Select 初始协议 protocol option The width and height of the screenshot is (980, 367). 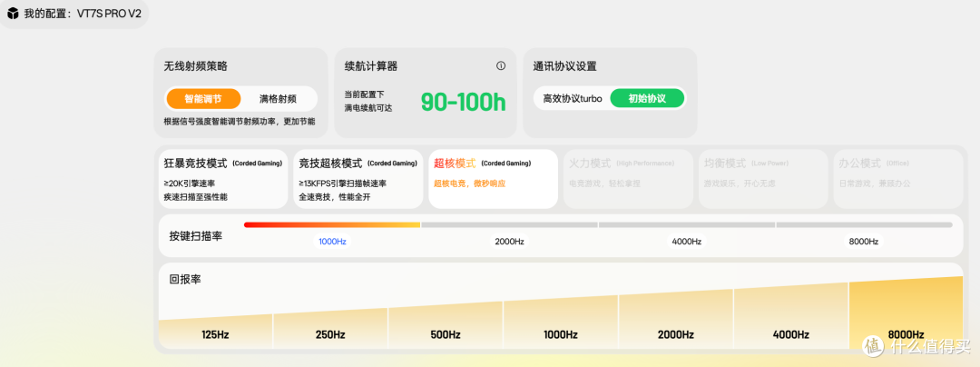point(647,99)
